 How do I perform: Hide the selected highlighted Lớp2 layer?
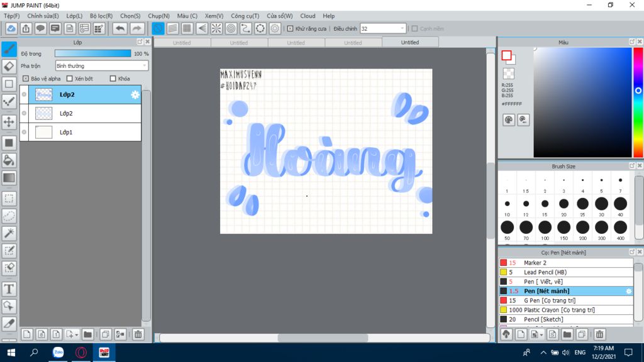[25, 94]
